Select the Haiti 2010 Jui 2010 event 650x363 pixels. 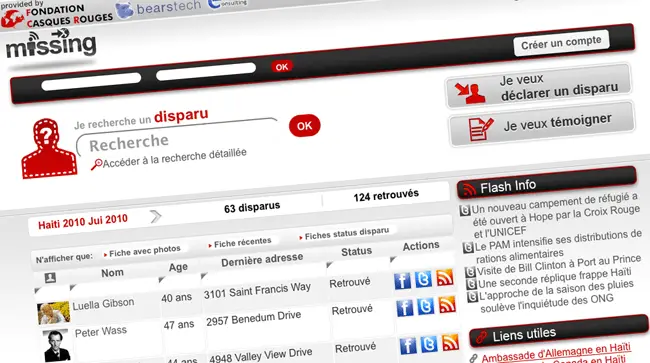click(x=83, y=222)
